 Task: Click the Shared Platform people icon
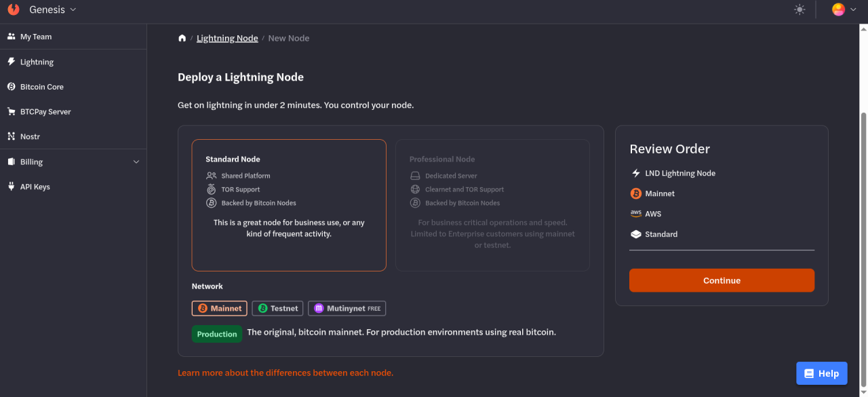pyautogui.click(x=211, y=176)
